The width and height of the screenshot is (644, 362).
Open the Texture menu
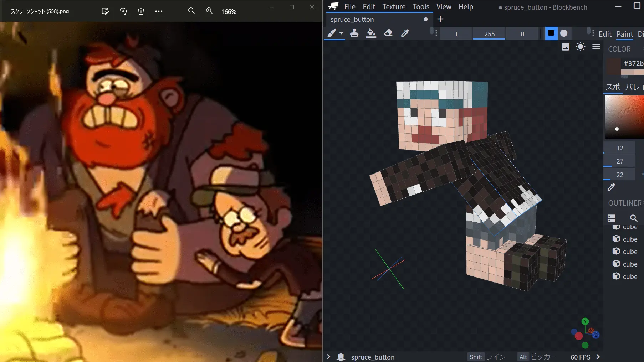pyautogui.click(x=394, y=7)
